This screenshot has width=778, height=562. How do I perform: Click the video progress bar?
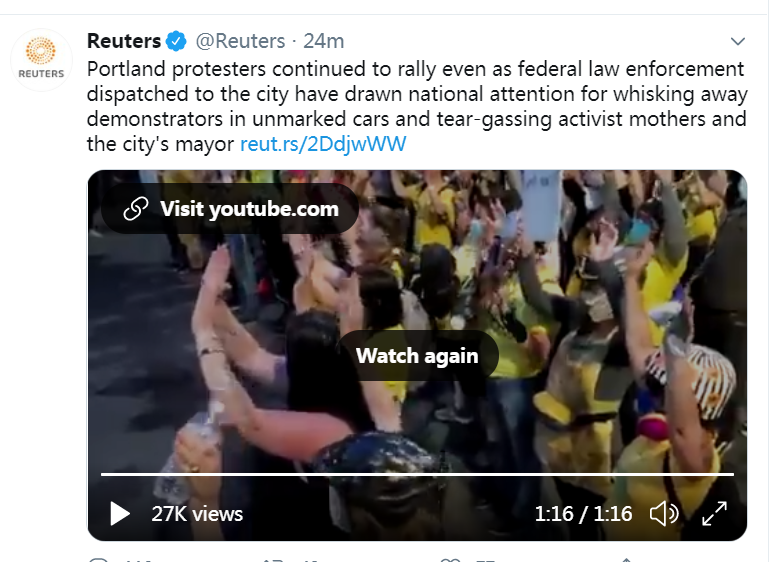point(417,474)
